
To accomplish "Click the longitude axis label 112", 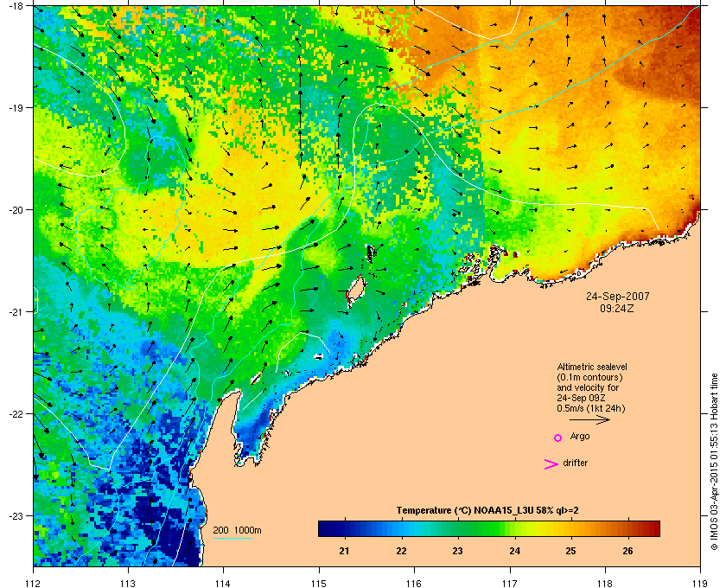I will (x=34, y=584).
